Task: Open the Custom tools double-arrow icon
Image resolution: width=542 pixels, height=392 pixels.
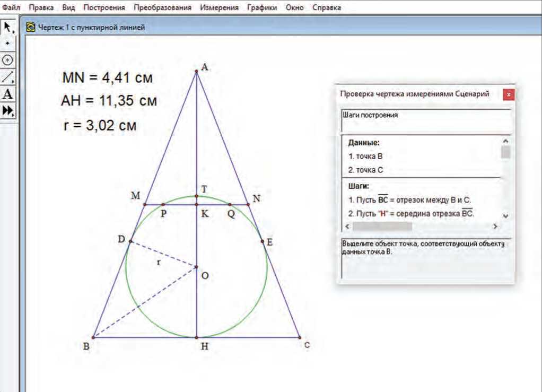Action: 7,110
